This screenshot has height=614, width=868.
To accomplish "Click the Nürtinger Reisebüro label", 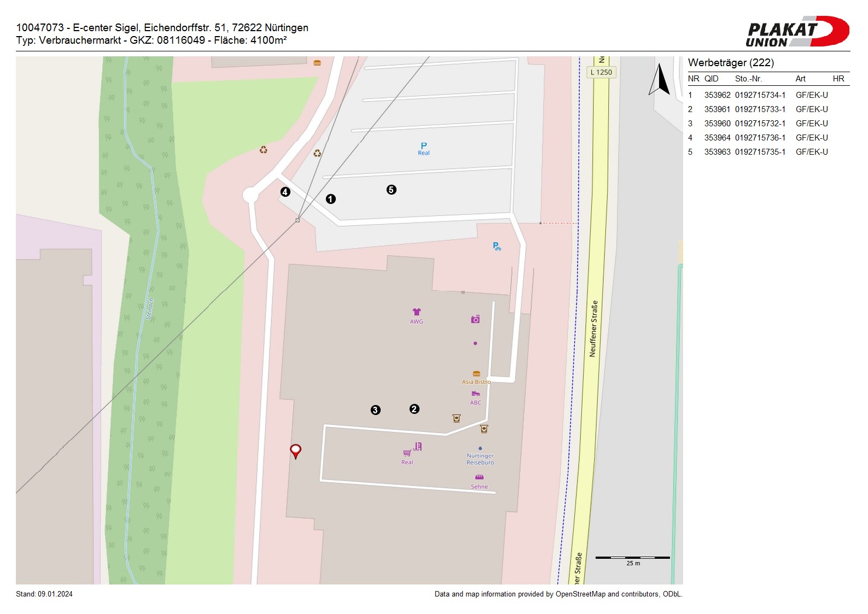I will pos(480,459).
